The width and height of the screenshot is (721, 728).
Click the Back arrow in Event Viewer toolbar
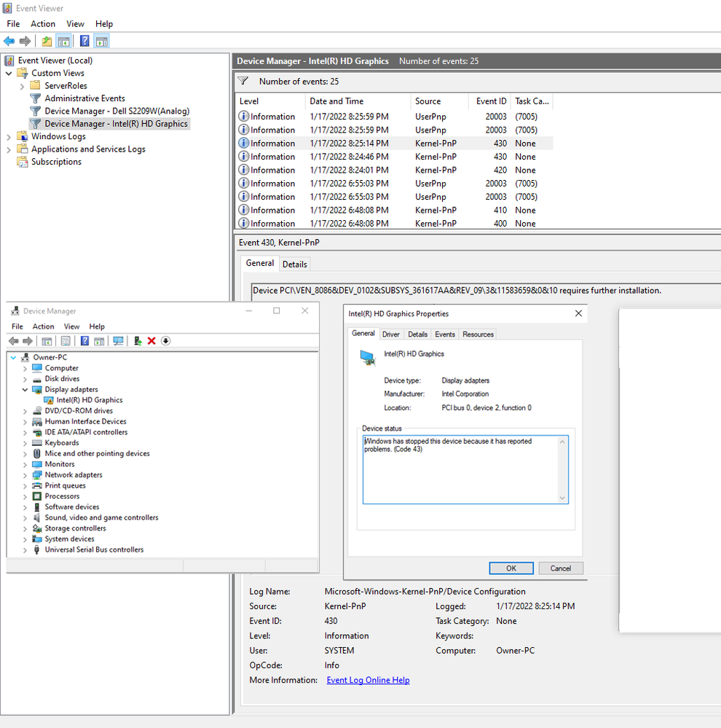tap(9, 42)
